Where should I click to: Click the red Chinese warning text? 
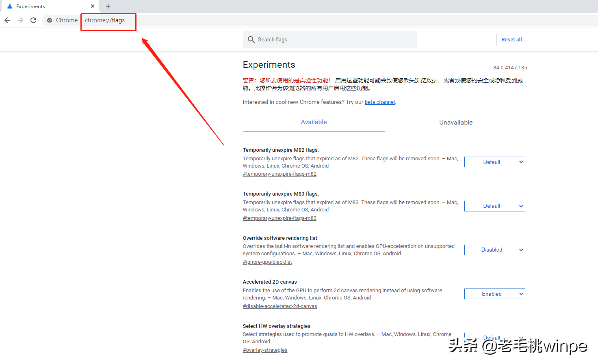click(287, 80)
